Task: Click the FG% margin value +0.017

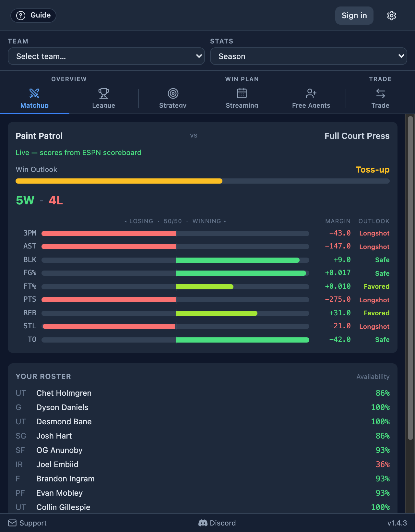Action: coord(338,273)
